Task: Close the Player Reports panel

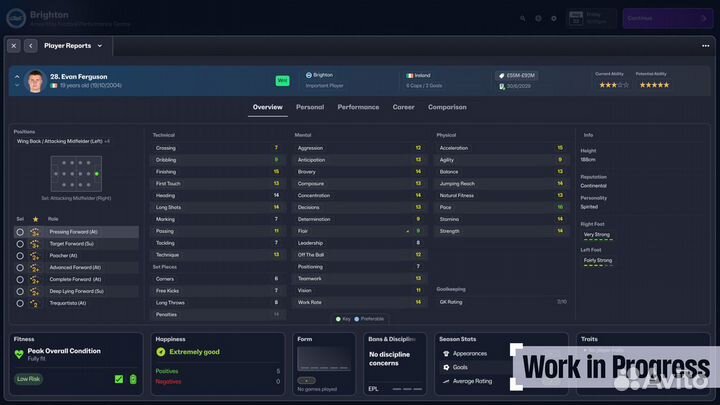Action: pyautogui.click(x=14, y=46)
